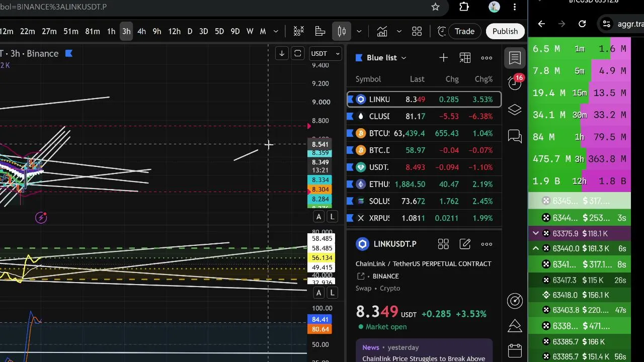Expand chart type dropdown arrow

359,31
